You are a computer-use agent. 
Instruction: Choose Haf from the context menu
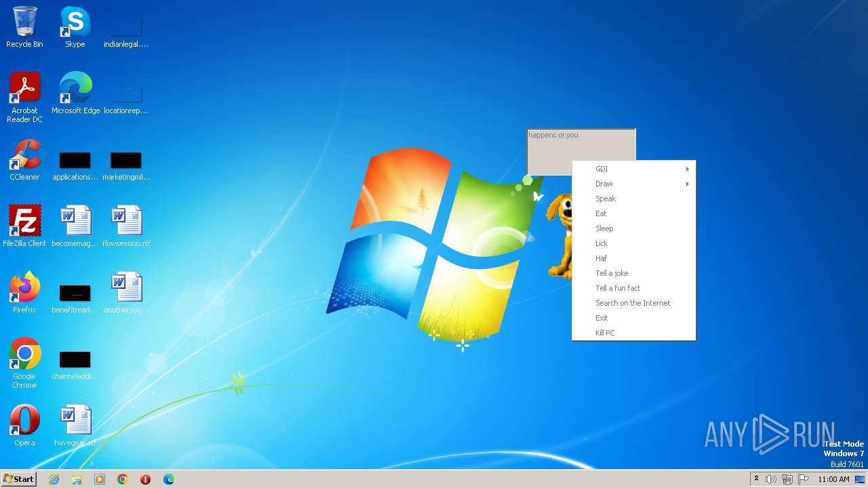coord(634,258)
